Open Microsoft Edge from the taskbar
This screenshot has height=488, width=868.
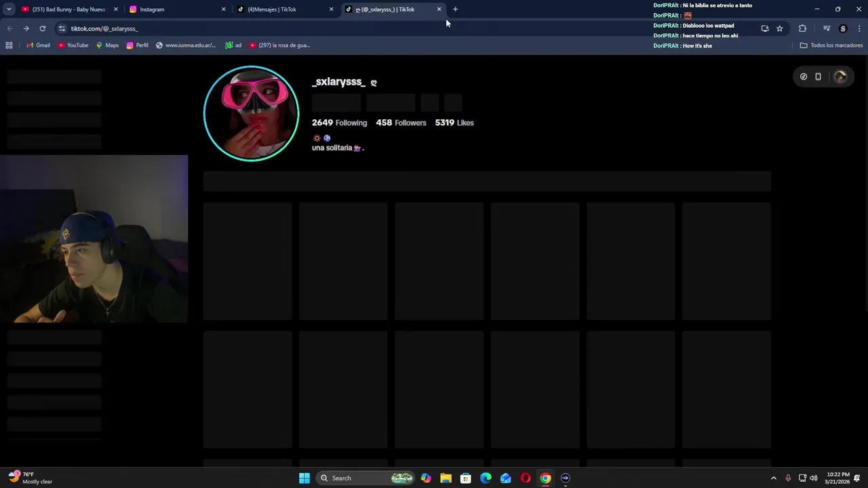click(486, 478)
